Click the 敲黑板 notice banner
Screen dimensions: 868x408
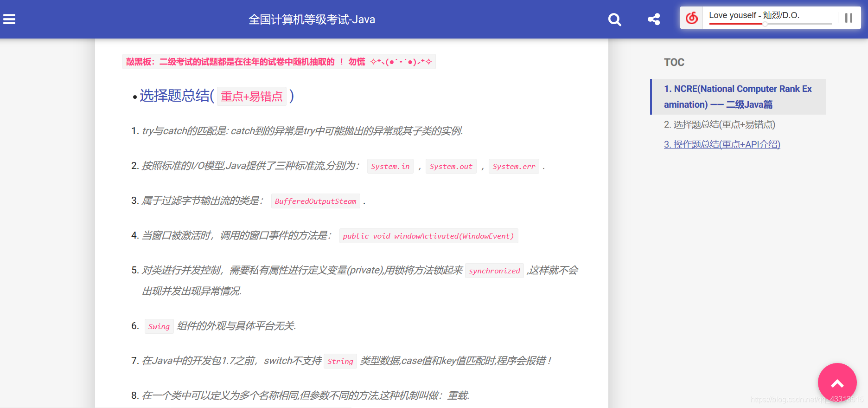[x=279, y=62]
